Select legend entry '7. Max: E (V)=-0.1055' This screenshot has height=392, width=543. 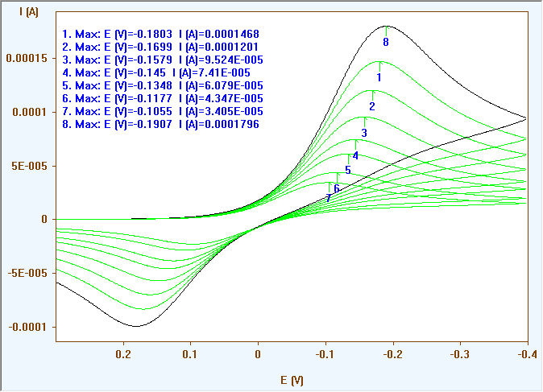pos(163,111)
